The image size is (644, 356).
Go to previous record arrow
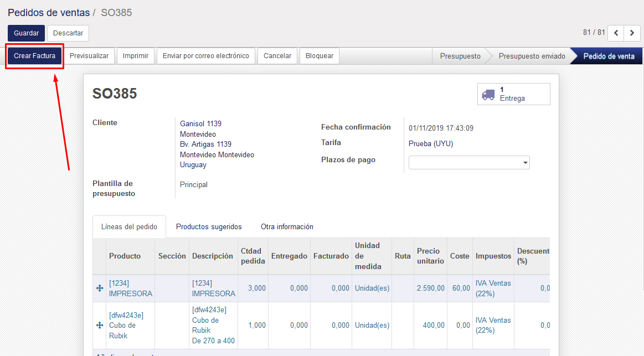616,33
